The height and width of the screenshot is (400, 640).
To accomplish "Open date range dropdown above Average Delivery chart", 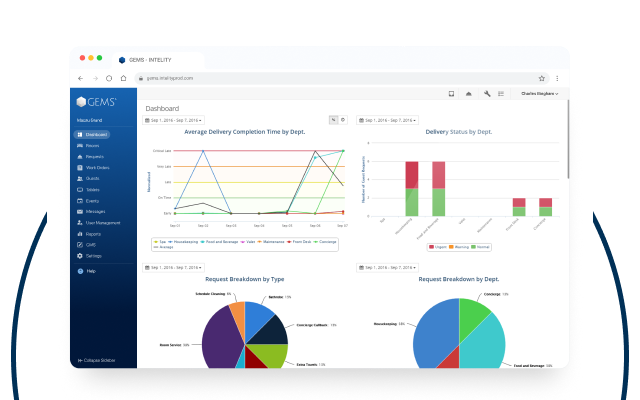I will coord(173,120).
